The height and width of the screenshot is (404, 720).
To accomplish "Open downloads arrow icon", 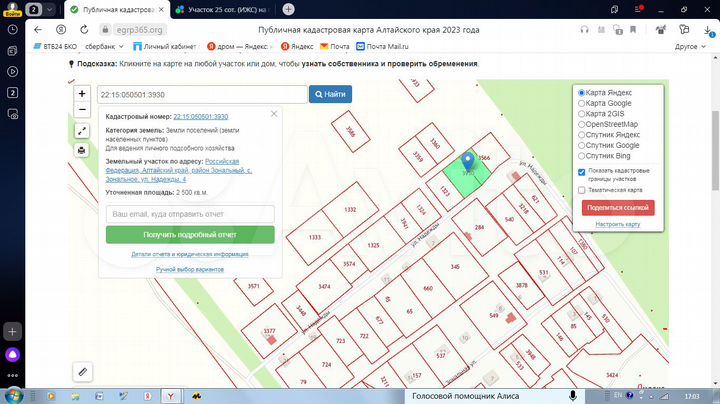I will 708,30.
